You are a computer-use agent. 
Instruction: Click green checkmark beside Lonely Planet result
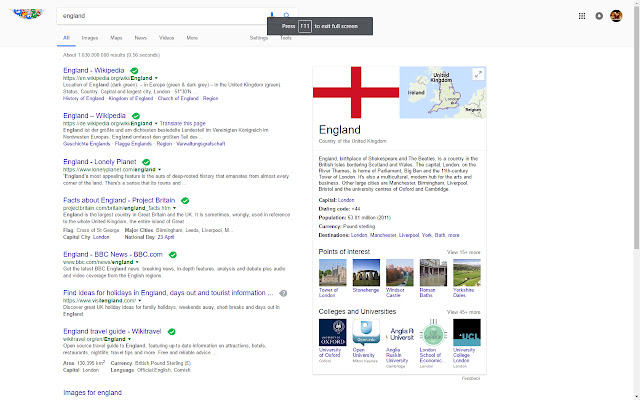(x=146, y=162)
